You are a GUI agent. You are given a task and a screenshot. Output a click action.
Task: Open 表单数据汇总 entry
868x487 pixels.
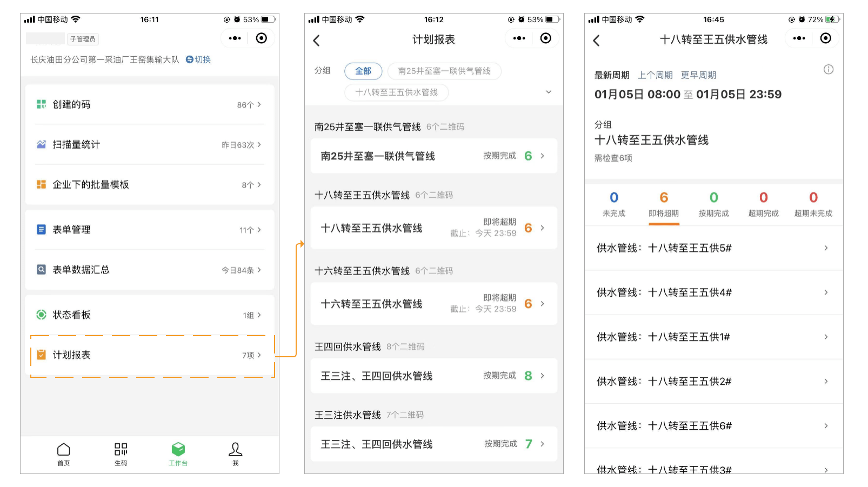pyautogui.click(x=150, y=270)
